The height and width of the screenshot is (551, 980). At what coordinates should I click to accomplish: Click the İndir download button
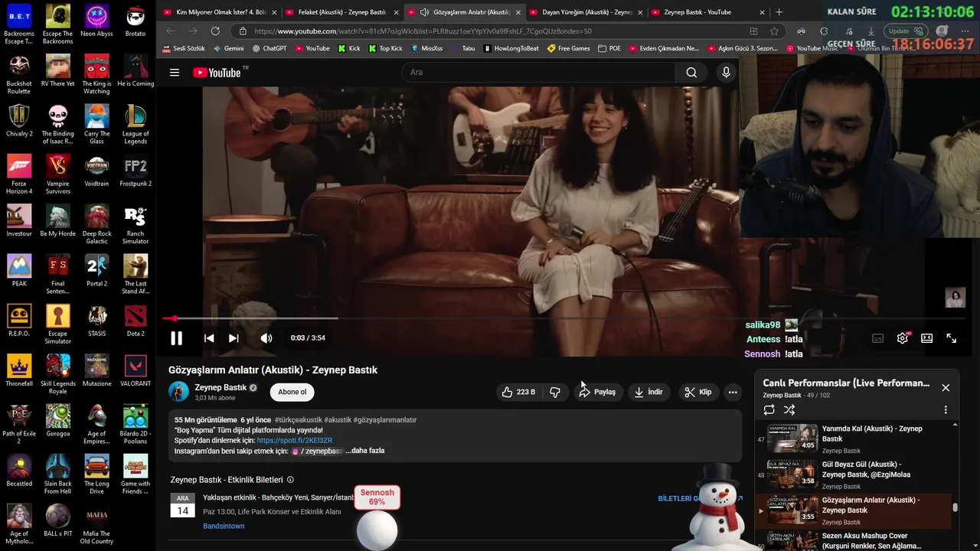tap(648, 392)
